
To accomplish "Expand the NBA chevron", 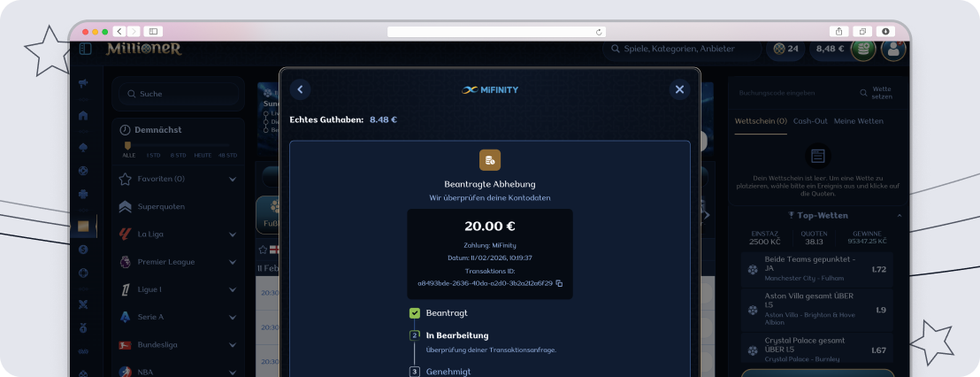I will 233,372.
